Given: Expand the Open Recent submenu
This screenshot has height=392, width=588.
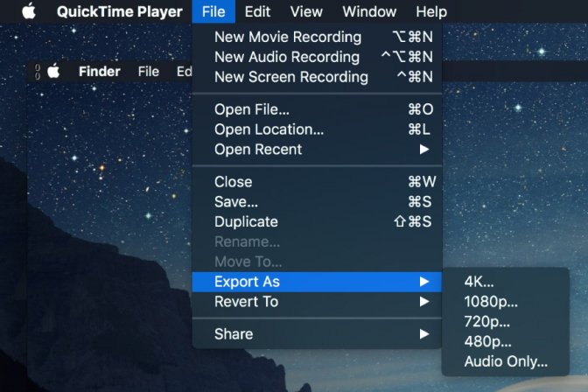Looking at the screenshot, I should tap(318, 150).
